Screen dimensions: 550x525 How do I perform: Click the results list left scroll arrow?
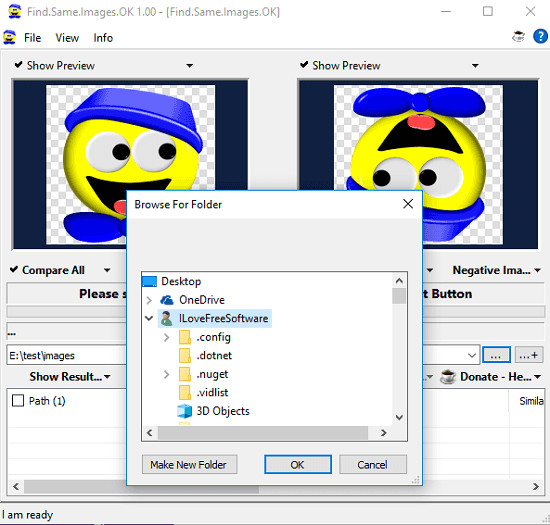[16, 486]
